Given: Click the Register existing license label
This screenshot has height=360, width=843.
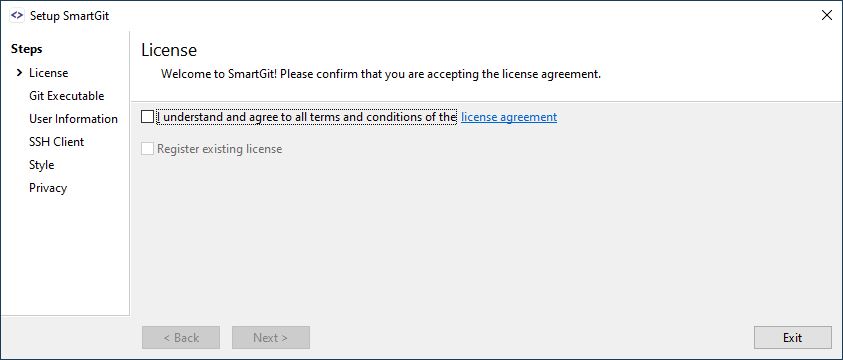Looking at the screenshot, I should tap(219, 149).
